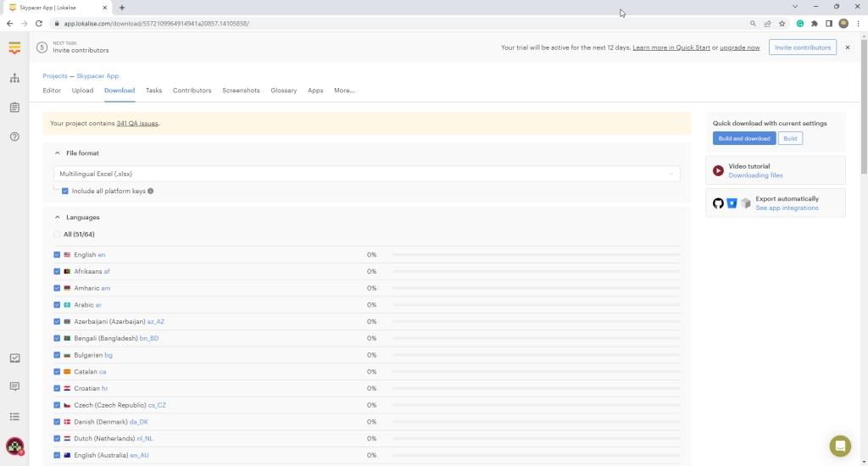Open the 341 QA issues link
868x466 pixels.
click(137, 124)
